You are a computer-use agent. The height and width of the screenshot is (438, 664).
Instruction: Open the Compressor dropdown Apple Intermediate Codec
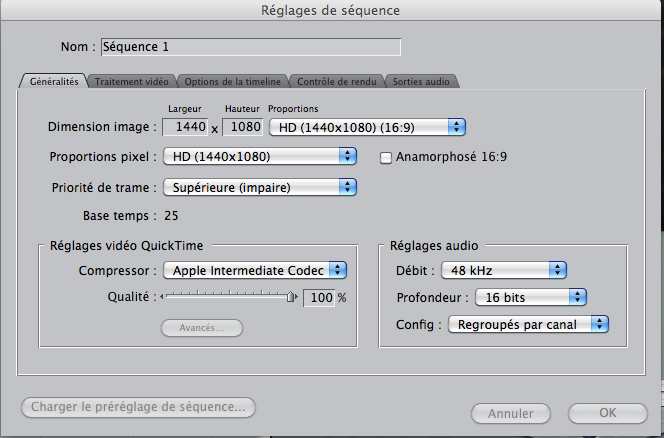pyautogui.click(x=255, y=270)
